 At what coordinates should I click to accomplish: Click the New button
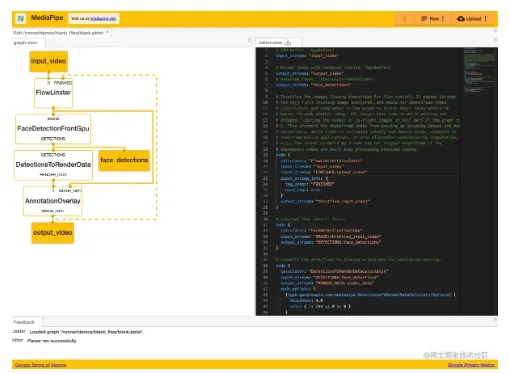point(431,19)
